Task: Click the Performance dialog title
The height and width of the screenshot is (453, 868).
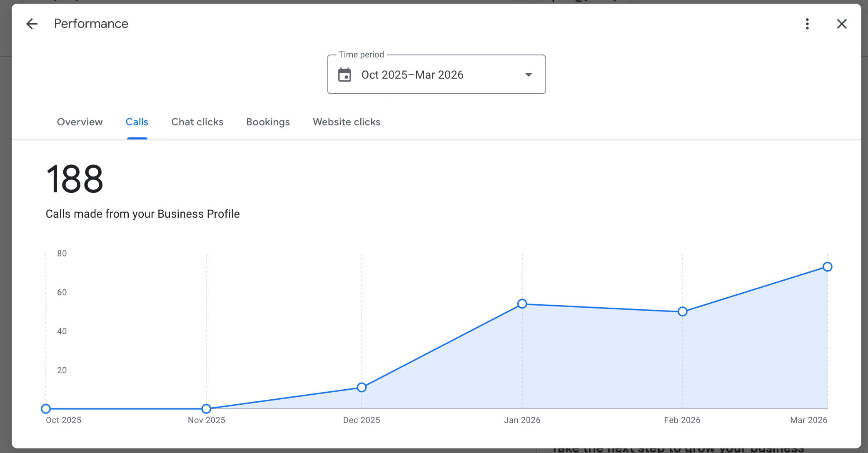Action: click(x=91, y=24)
